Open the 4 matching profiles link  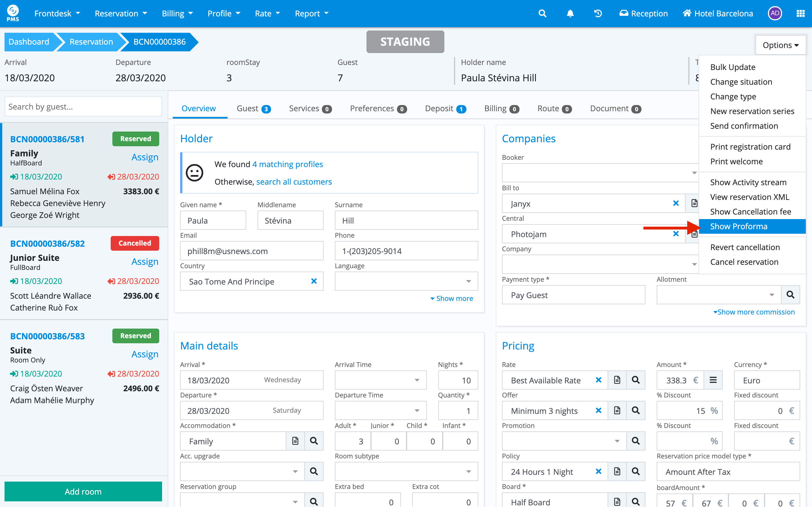(287, 164)
